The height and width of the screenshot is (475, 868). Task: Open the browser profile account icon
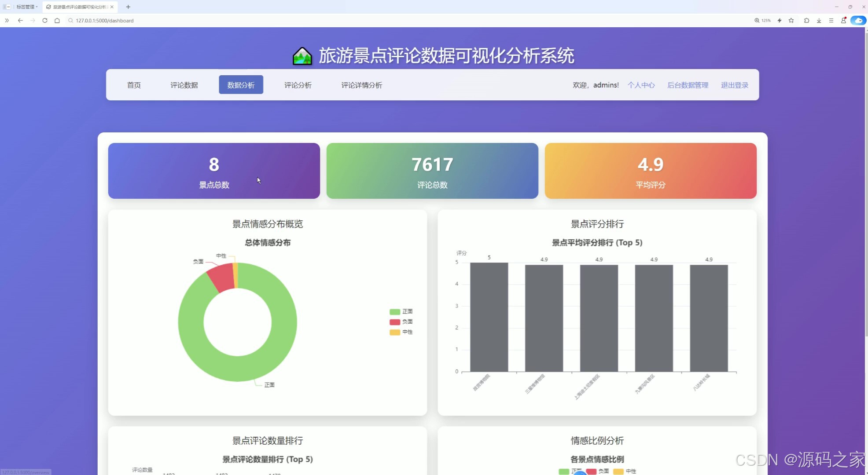click(x=844, y=20)
